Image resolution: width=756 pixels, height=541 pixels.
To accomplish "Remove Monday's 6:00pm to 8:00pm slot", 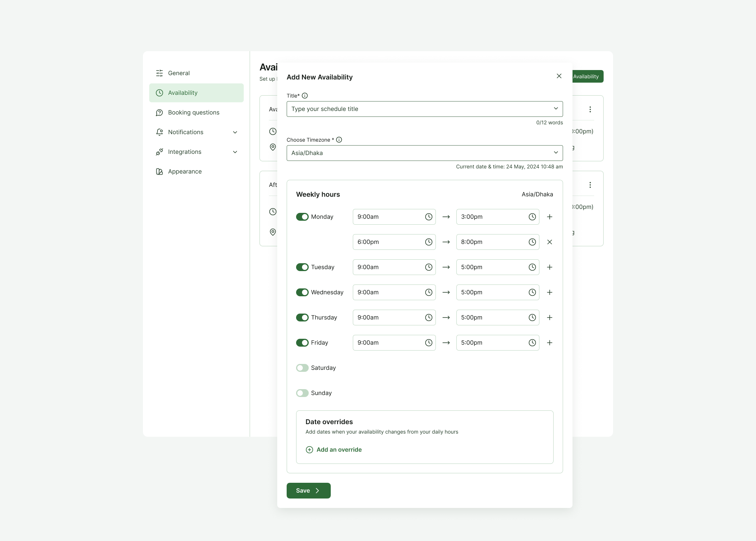I will coord(550,242).
